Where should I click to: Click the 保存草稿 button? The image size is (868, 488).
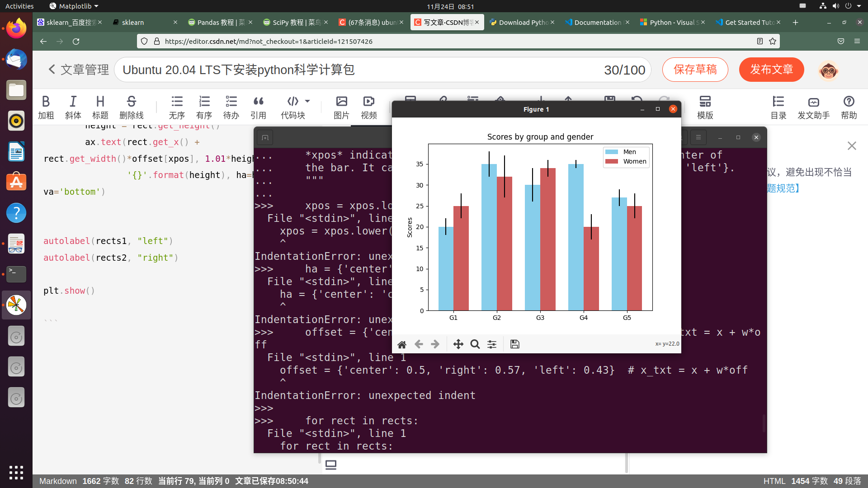click(x=695, y=70)
